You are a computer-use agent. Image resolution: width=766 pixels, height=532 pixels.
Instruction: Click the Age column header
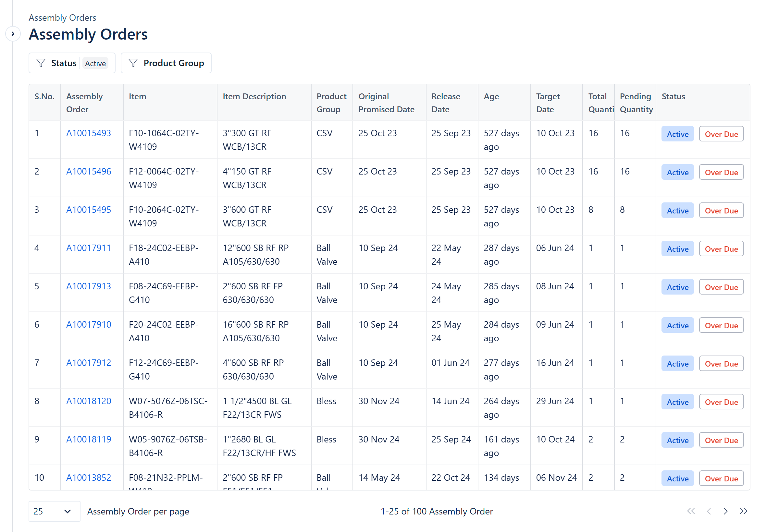[x=491, y=96]
